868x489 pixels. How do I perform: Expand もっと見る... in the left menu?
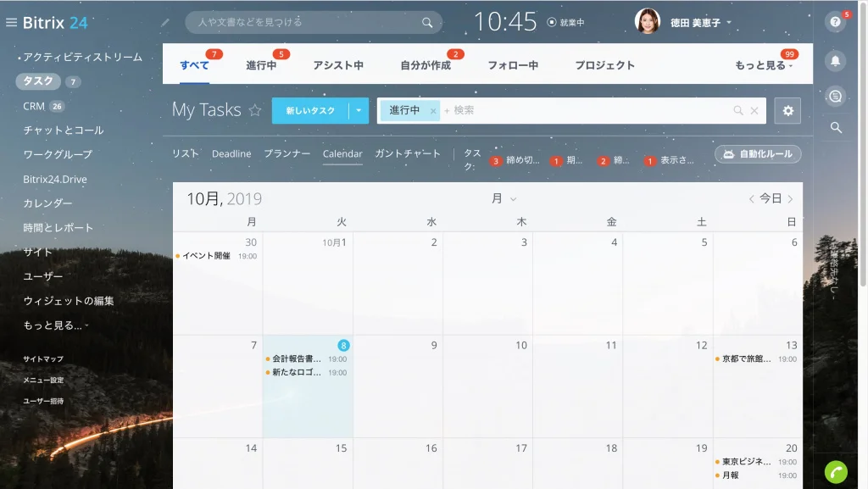(55, 325)
